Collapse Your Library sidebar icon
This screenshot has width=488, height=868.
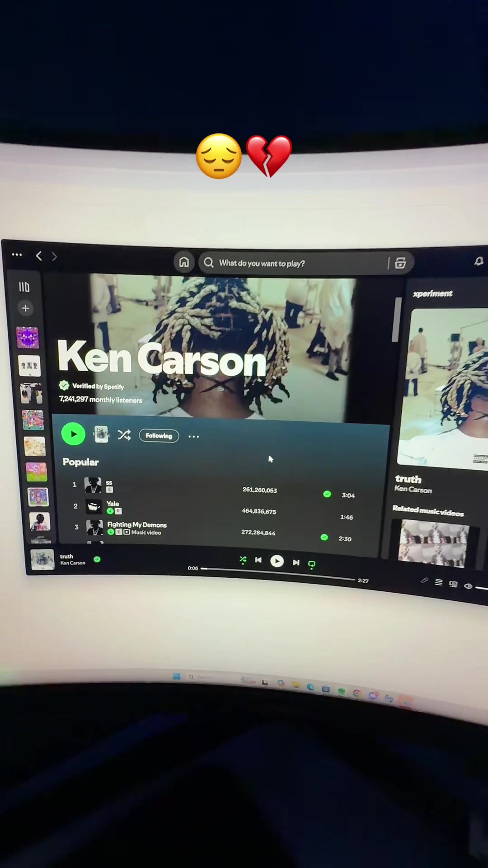click(24, 287)
